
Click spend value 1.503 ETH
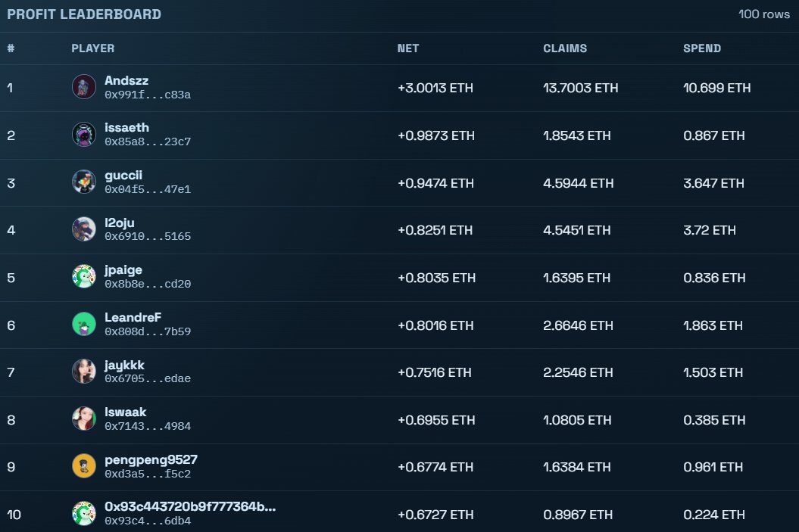713,372
